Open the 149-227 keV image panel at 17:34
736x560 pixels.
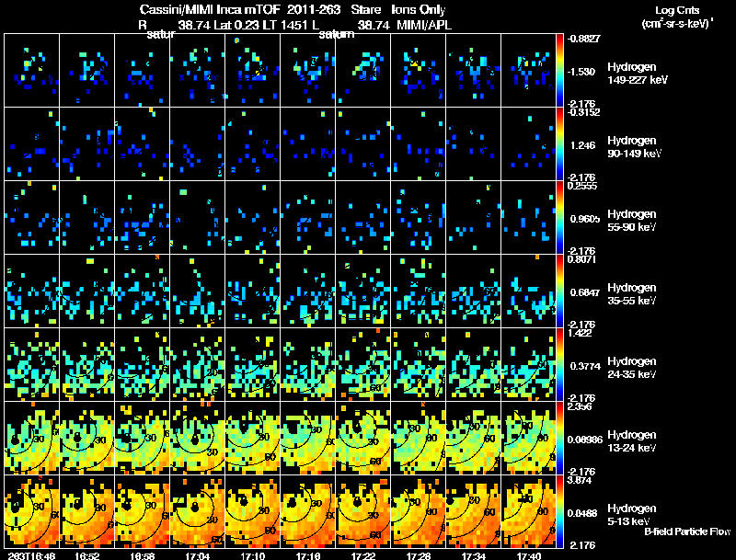tap(473, 70)
